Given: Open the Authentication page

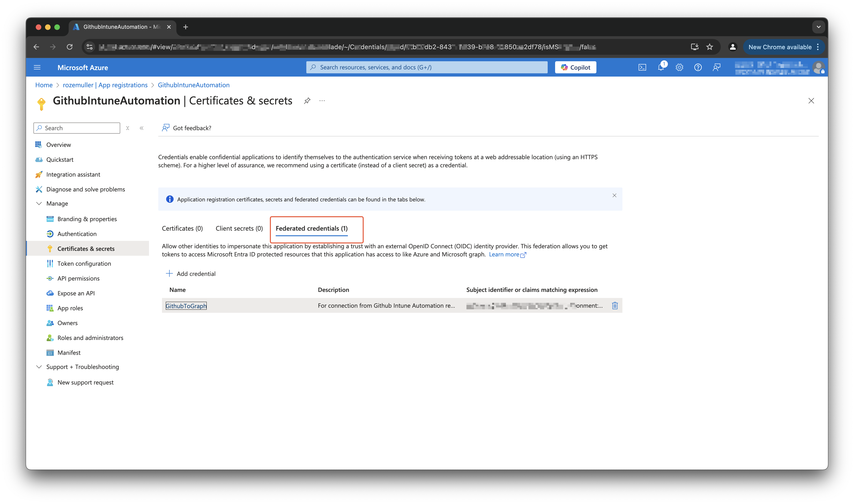Looking at the screenshot, I should [77, 234].
